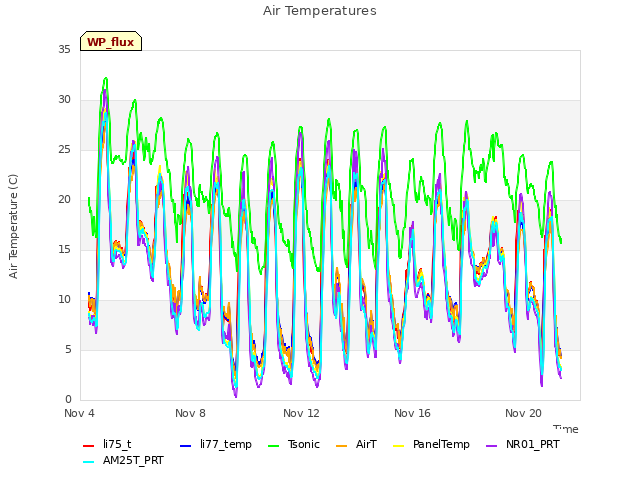Screen dimensions: 640x480
Task: Toggle the AirT legend entry
Action: pos(356,444)
